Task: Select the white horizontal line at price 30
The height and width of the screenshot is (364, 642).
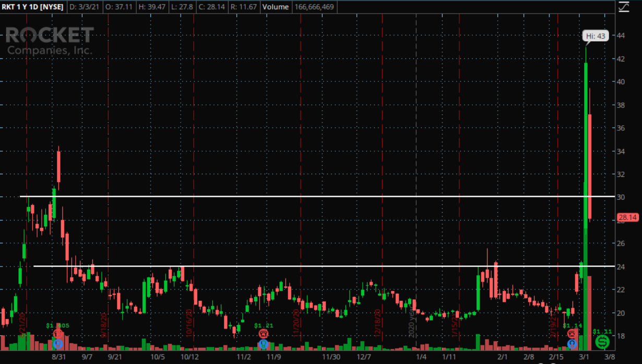Action: pyautogui.click(x=317, y=197)
